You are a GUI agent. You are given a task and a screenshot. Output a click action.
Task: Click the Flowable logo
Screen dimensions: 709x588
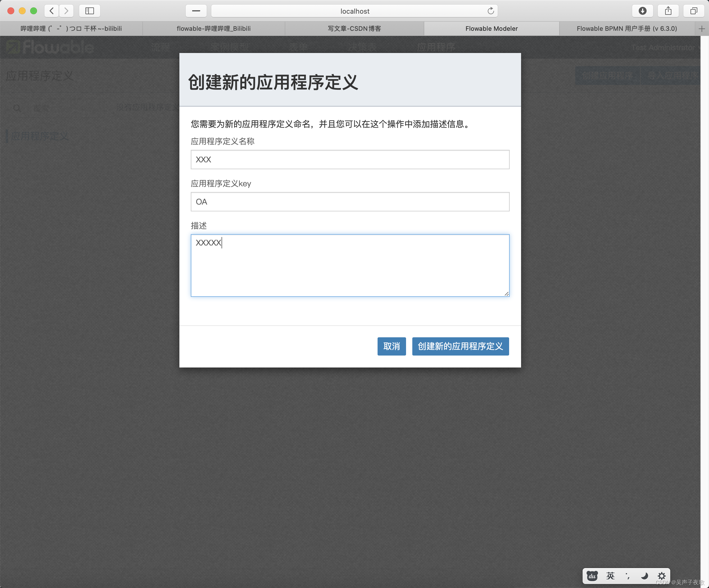coord(50,47)
